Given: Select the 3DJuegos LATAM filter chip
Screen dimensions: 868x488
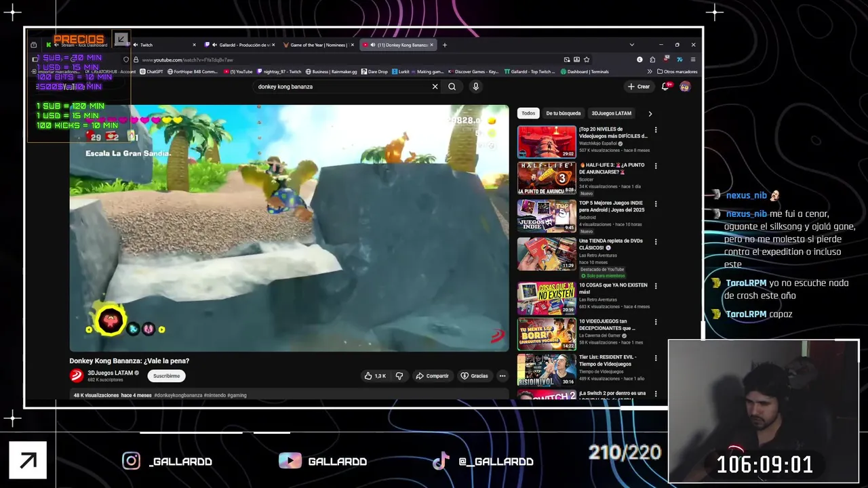Looking at the screenshot, I should coord(611,113).
